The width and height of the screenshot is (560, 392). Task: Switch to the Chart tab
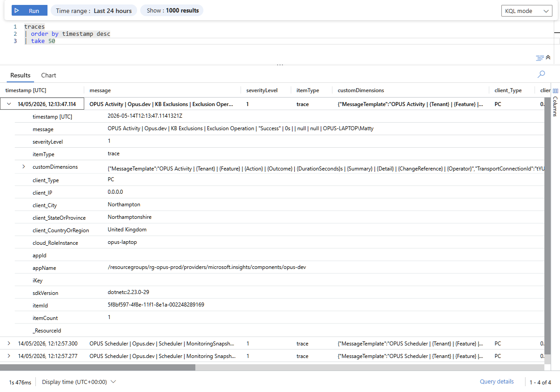pos(48,75)
